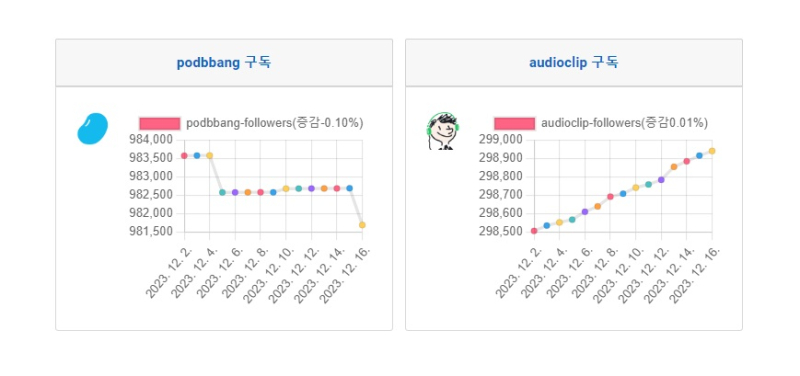This screenshot has width=800, height=376.
Task: Click the blue podbbang bean logo
Action: coord(92,129)
